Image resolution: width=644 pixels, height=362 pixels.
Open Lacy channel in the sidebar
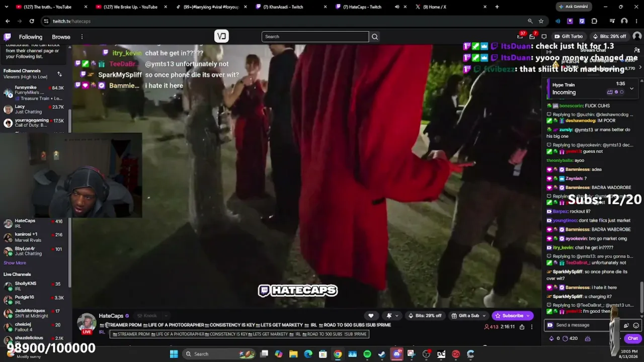pyautogui.click(x=34, y=109)
